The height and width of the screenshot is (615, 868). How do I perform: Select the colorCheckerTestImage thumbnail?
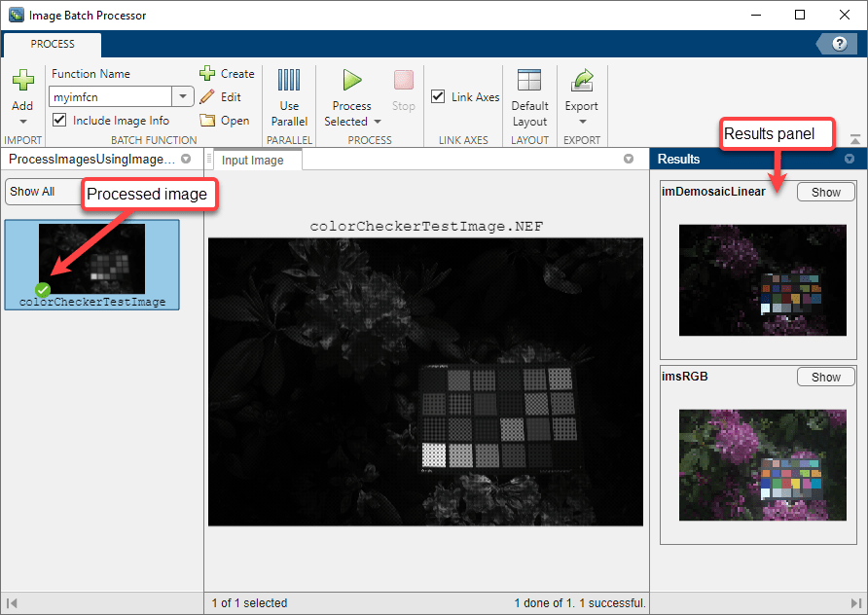point(91,260)
